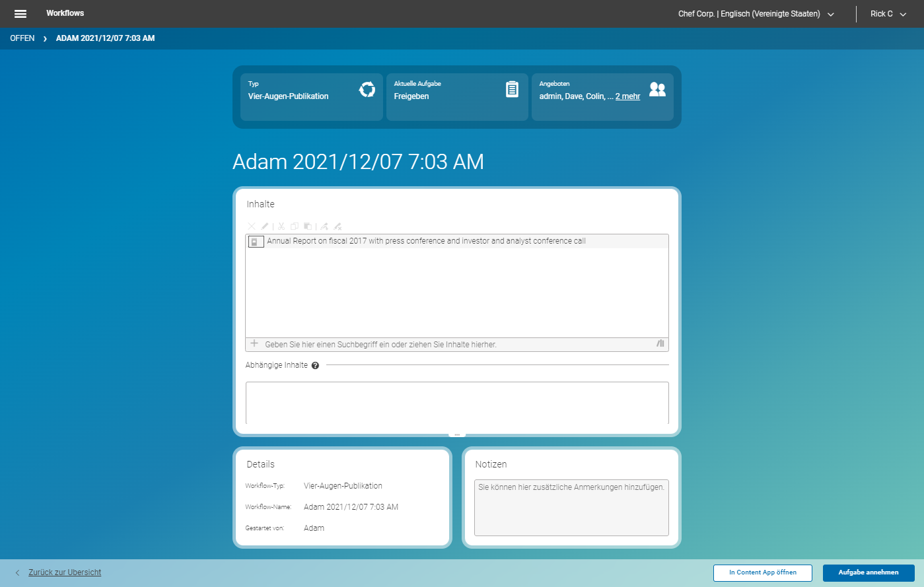Select the edit pencil icon in Inhalte toolbar
The width and height of the screenshot is (924, 587).
pos(266,226)
